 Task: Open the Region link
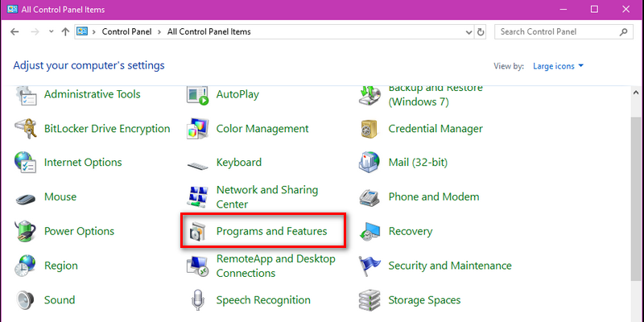[61, 266]
